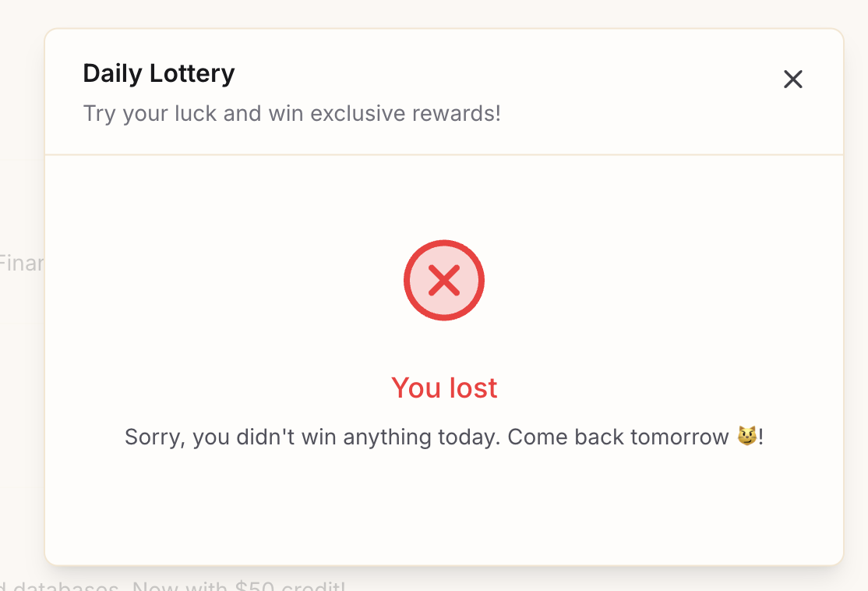Click the "Come back tomorrow" sentence
The image size is (868, 591).
click(617, 437)
